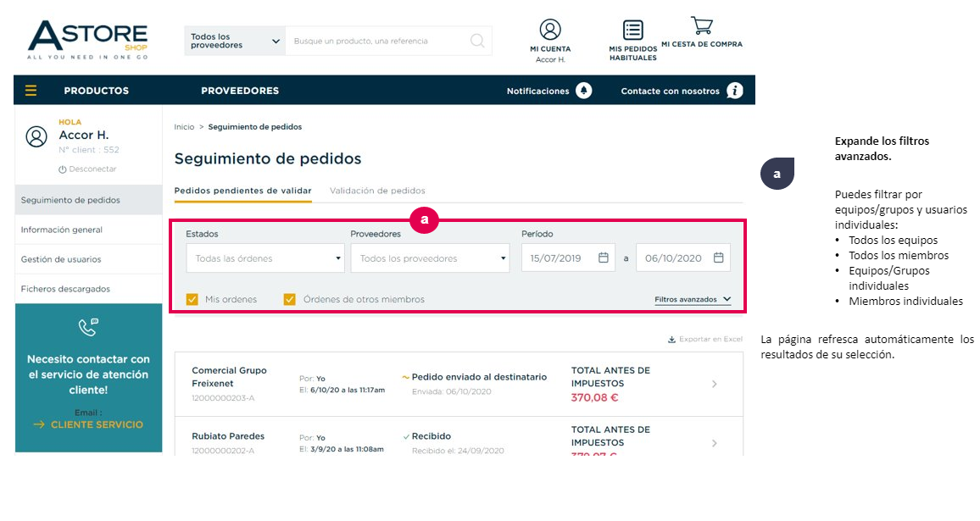
Task: Select Gestión de usuarios in sidebar
Action: tap(88, 259)
